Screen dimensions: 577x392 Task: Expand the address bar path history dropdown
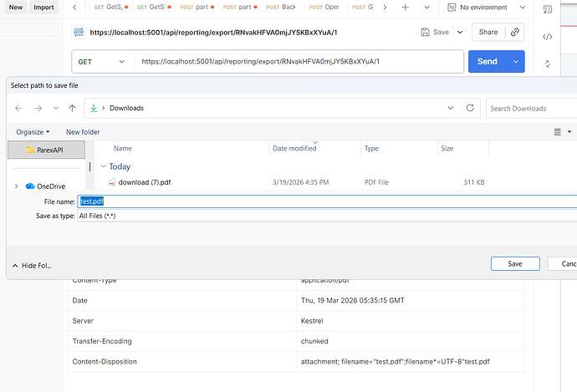(x=451, y=108)
